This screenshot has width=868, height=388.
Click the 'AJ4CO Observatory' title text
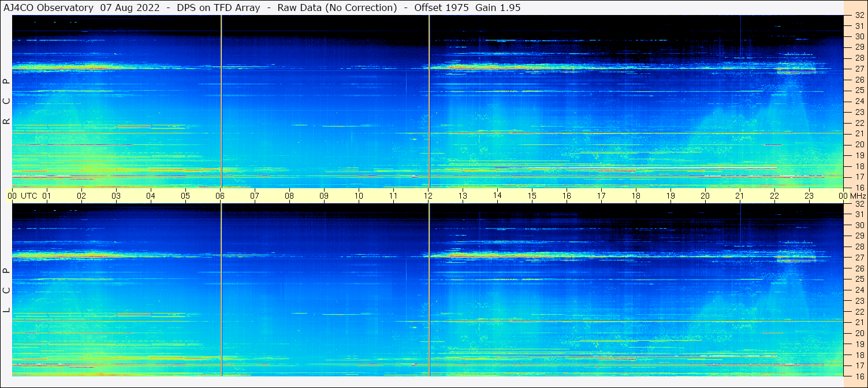[x=48, y=8]
